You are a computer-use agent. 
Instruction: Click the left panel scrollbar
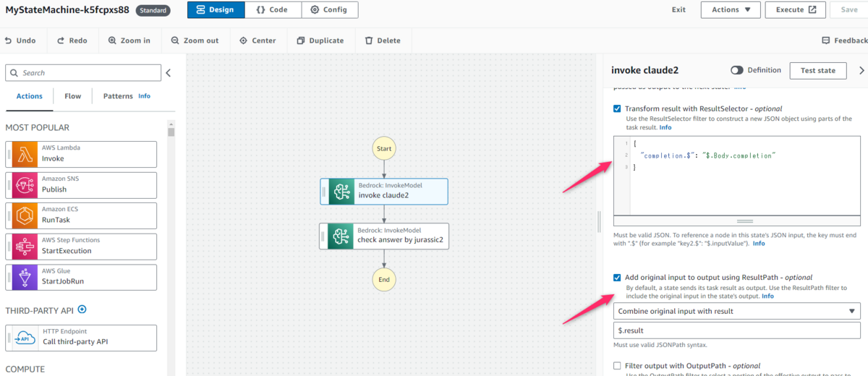click(x=171, y=132)
